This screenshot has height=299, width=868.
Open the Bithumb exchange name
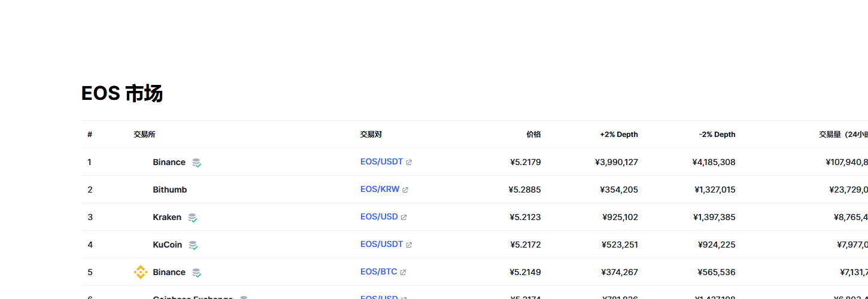click(169, 190)
